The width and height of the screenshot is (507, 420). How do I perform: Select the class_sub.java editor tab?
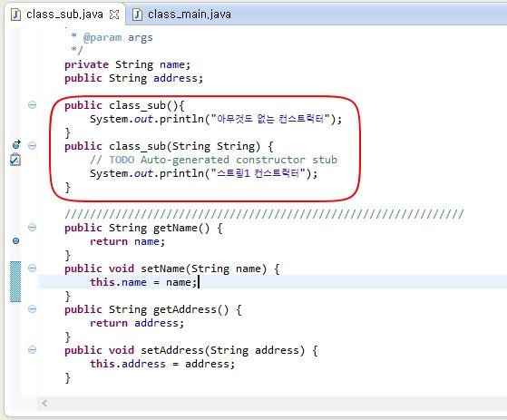[x=64, y=15]
